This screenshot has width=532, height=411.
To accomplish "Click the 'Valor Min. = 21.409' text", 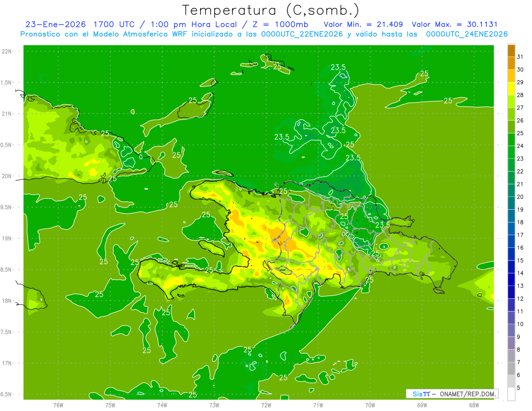I will click(363, 24).
